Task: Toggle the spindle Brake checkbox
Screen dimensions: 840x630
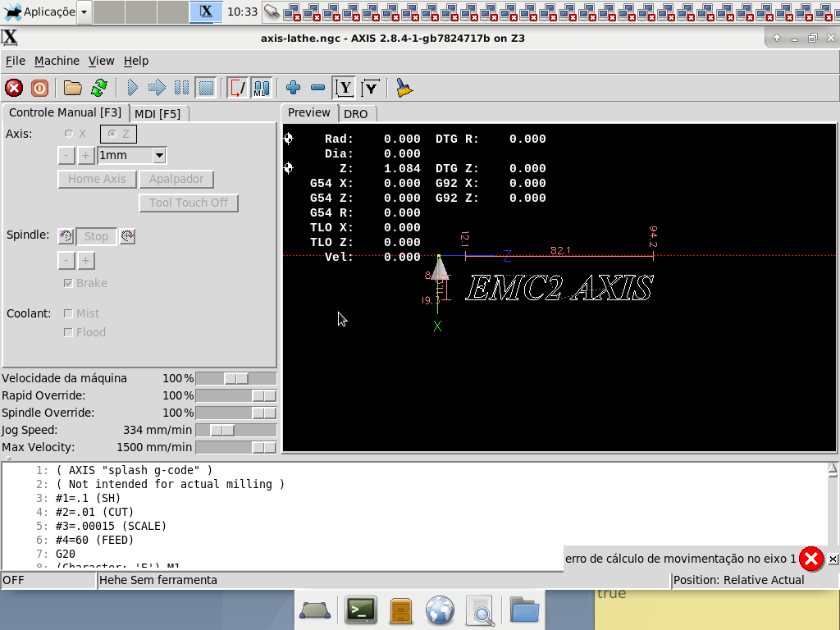Action: tap(68, 283)
